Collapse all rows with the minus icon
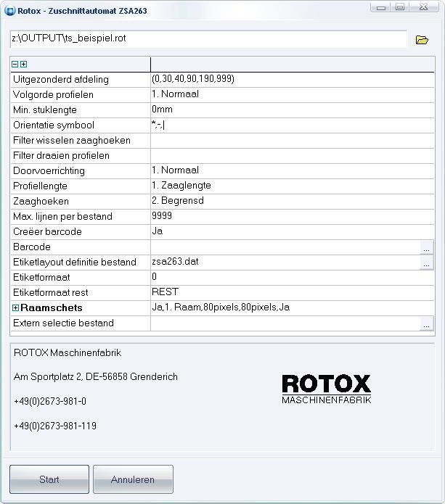The height and width of the screenshot is (504, 445). point(15,65)
